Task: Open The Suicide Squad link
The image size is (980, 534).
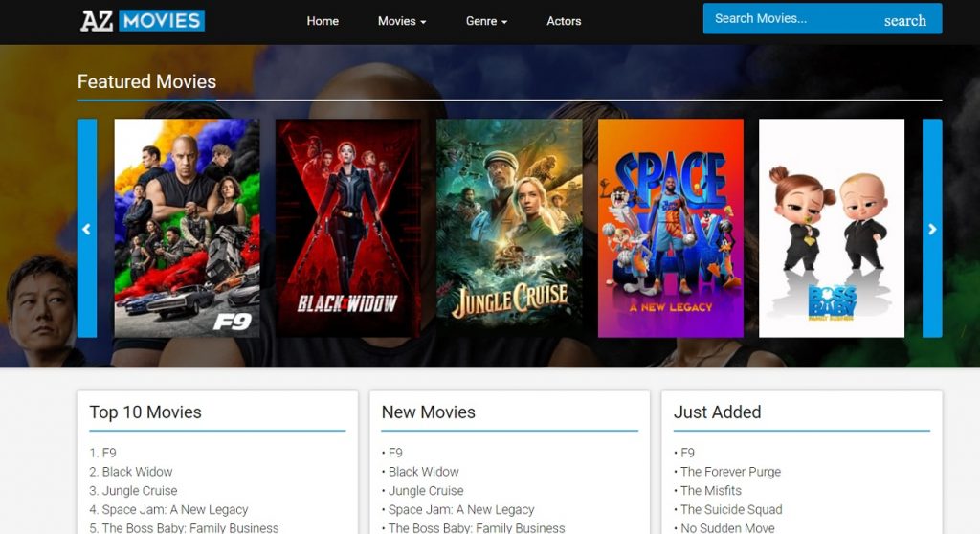Action: point(731,510)
